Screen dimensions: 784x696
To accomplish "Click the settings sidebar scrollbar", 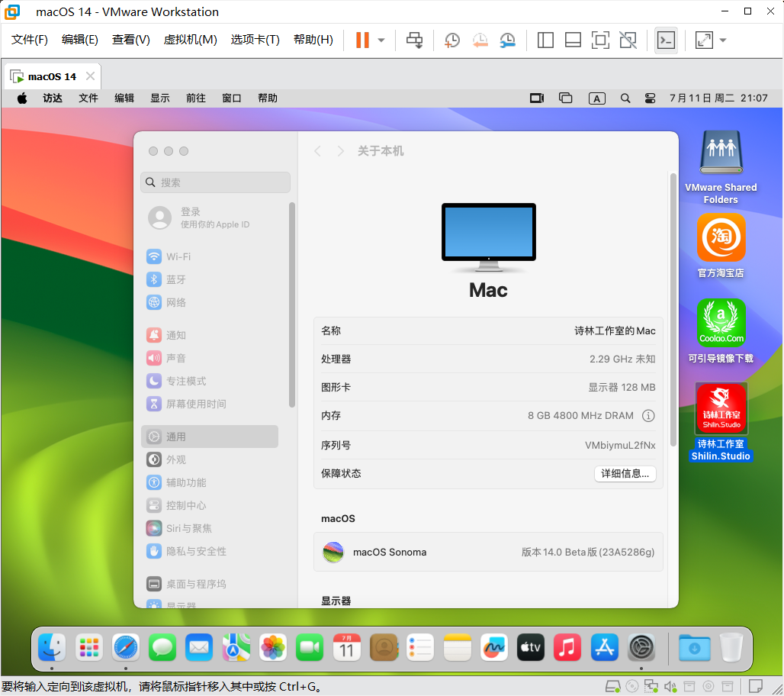I will pyautogui.click(x=291, y=305).
